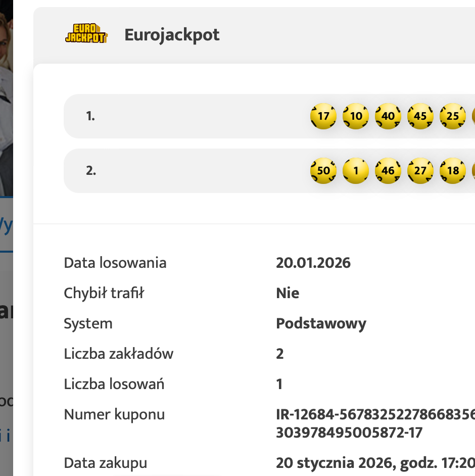Click the yellow ball numbered 40
Viewport: 475px width, 476px height.
coord(388,116)
